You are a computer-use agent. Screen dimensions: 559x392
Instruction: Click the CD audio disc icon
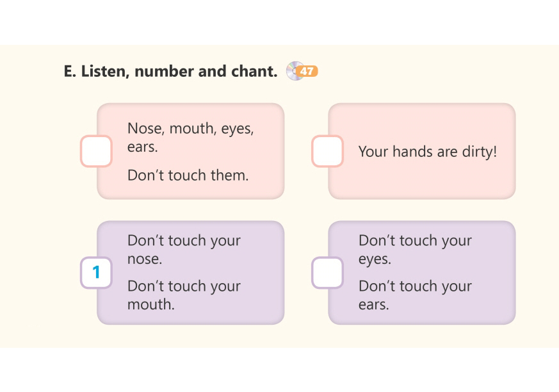tap(294, 71)
